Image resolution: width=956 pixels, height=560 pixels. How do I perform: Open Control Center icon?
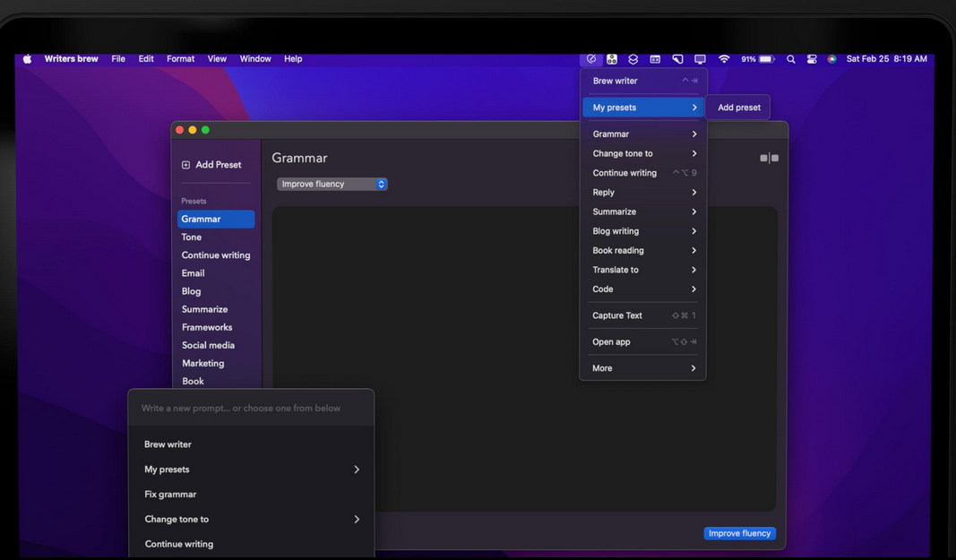(x=812, y=59)
